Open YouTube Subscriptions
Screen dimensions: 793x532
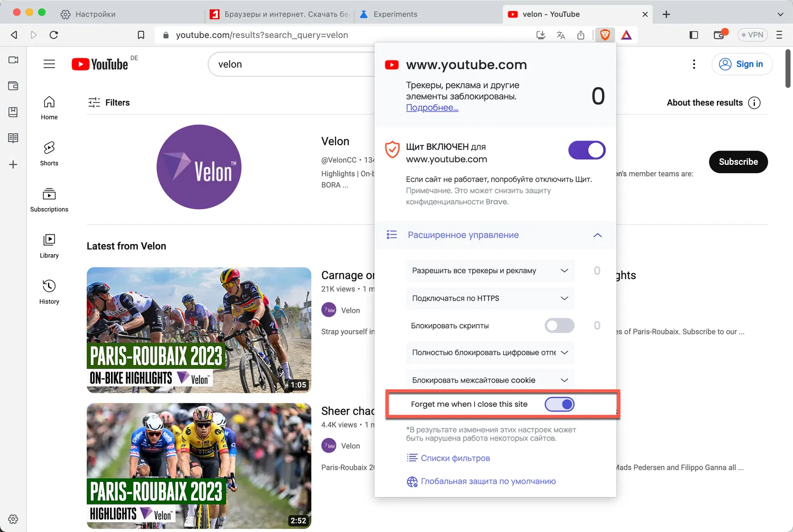click(x=49, y=200)
